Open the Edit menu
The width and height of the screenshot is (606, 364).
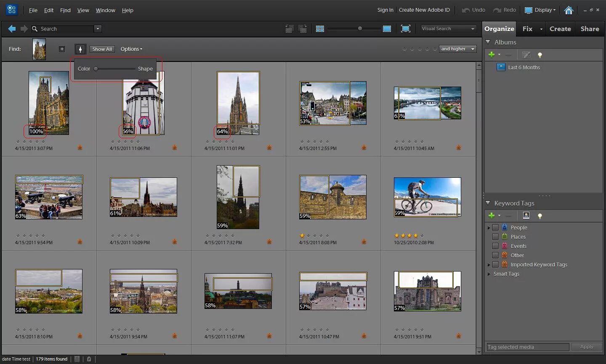(49, 10)
